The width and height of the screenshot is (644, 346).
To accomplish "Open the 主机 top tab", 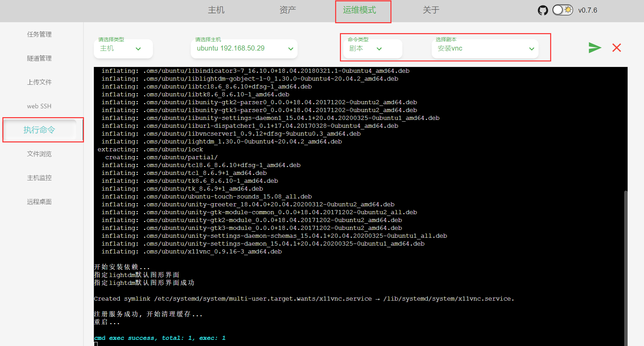I will 216,10.
